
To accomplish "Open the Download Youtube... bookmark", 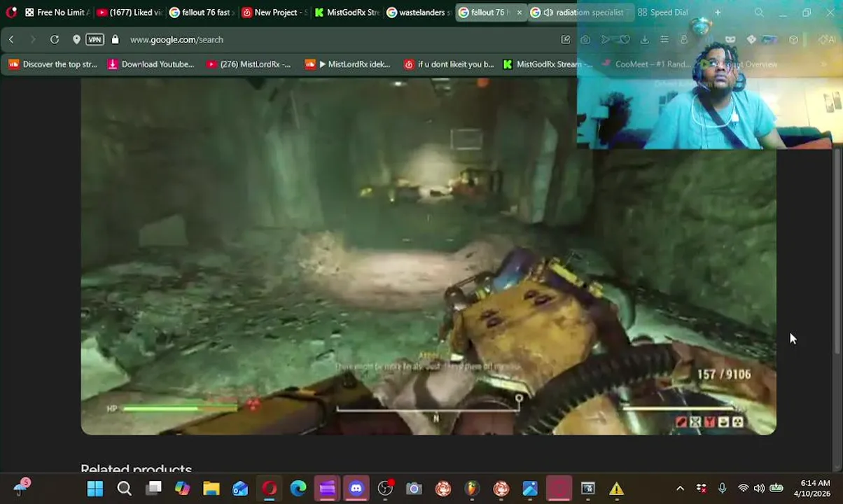I will click(x=151, y=64).
